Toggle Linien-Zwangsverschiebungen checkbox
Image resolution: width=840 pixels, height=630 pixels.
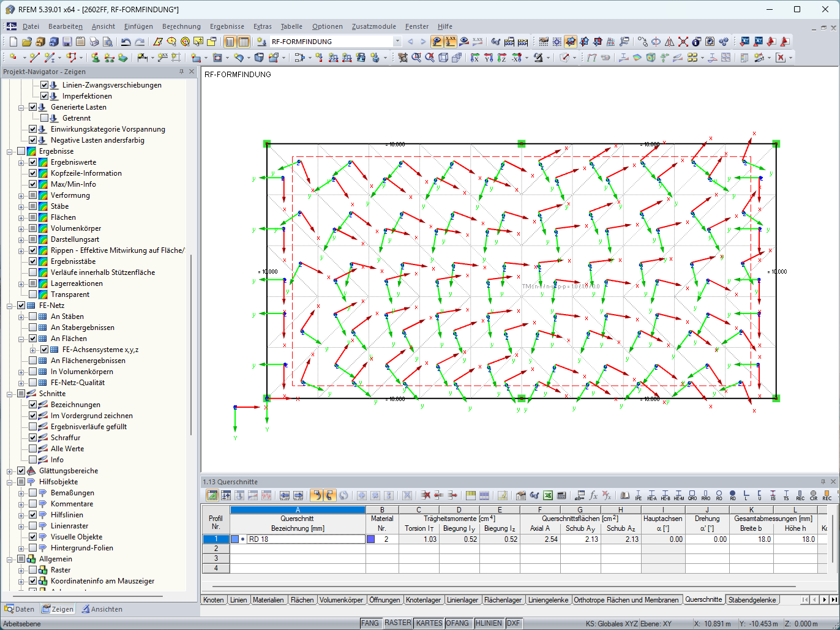[x=44, y=85]
